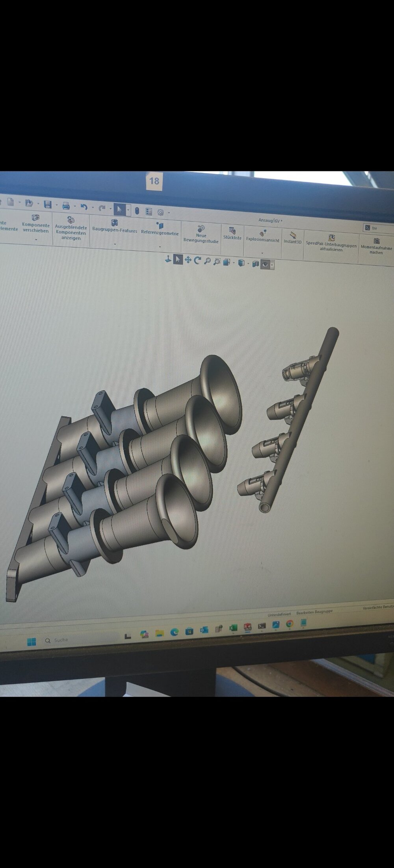Open Microsoft Edge from taskbar
The height and width of the screenshot is (868, 394).
point(174,632)
